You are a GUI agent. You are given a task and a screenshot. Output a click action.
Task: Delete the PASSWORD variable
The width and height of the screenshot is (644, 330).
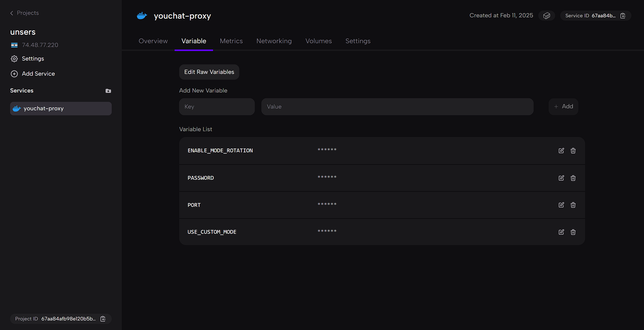click(x=573, y=178)
